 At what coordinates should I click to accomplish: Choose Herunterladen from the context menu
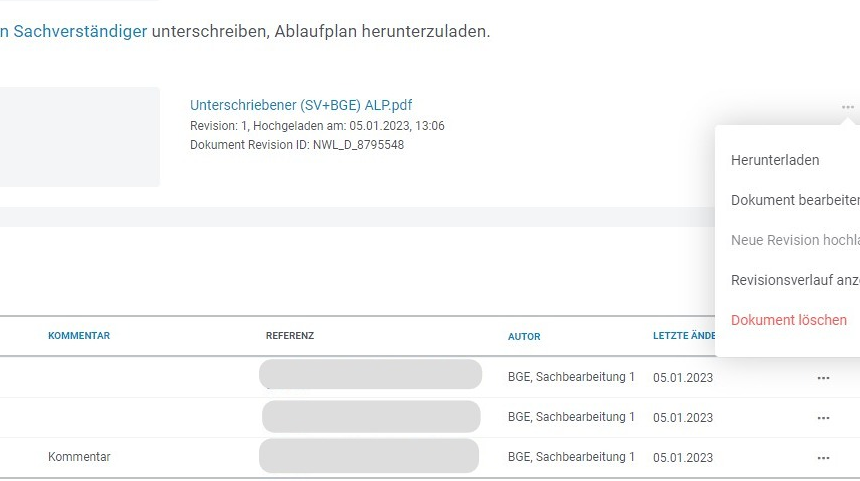[x=775, y=160]
